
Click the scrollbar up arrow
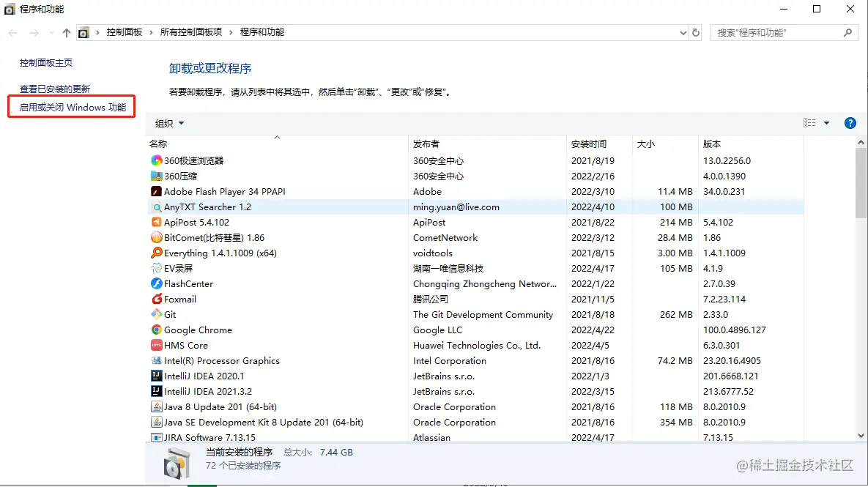coord(861,143)
